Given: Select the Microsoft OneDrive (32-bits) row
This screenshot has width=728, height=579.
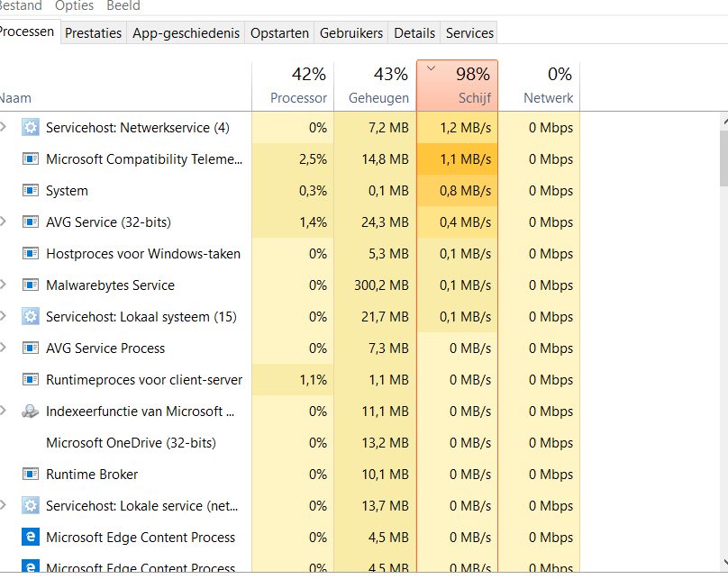Looking at the screenshot, I should pyautogui.click(x=131, y=443).
